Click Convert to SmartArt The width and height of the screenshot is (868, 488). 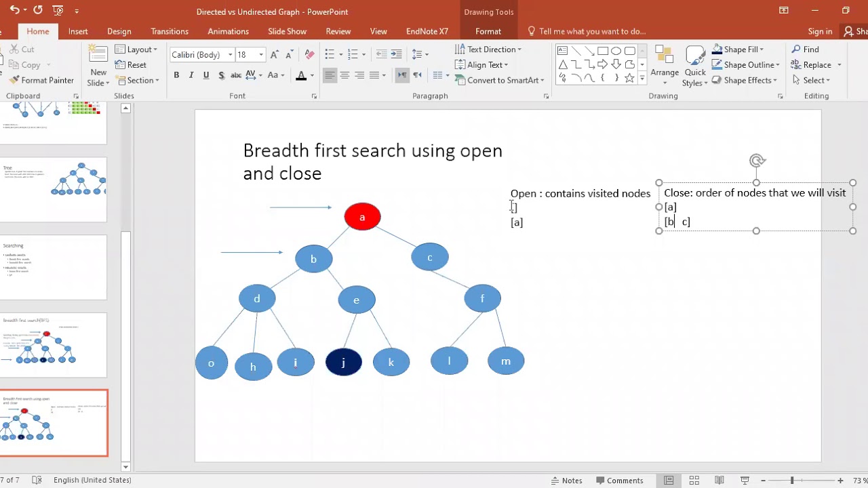[x=500, y=80]
